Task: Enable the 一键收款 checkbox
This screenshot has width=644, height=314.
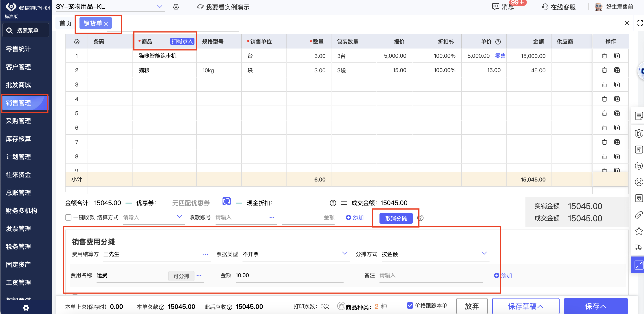Action: pos(68,217)
